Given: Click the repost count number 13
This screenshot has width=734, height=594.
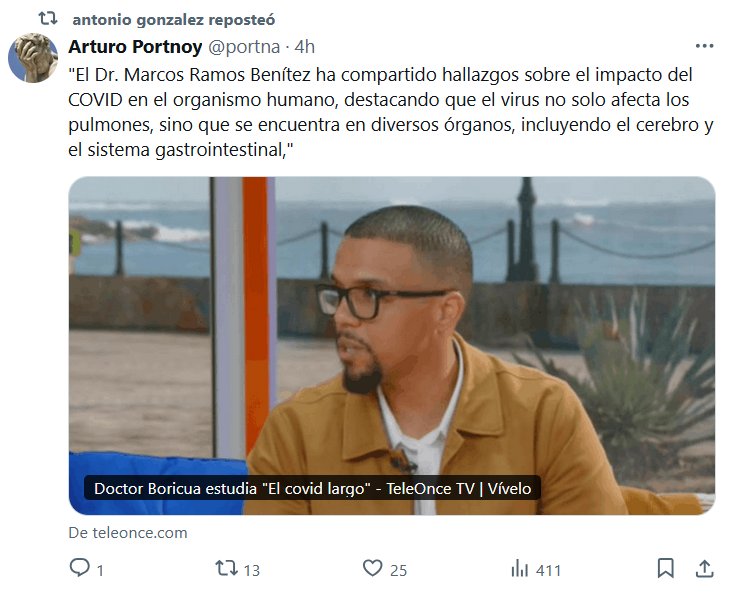Looking at the screenshot, I should pyautogui.click(x=251, y=570).
